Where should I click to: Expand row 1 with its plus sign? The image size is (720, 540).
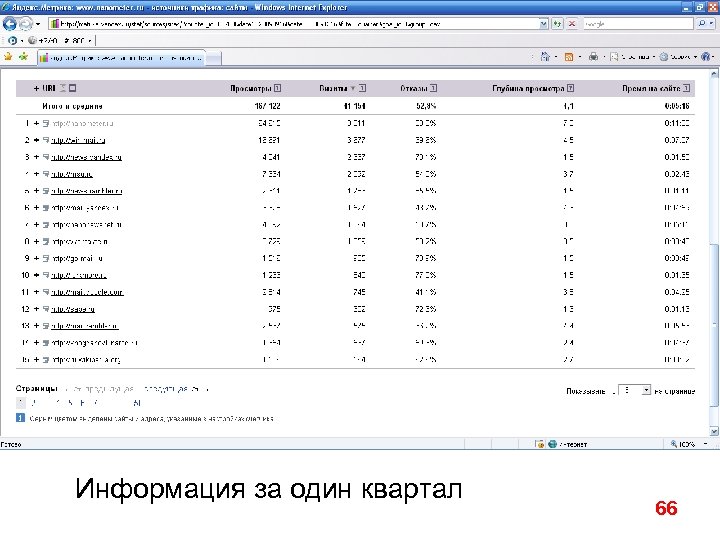[36, 124]
